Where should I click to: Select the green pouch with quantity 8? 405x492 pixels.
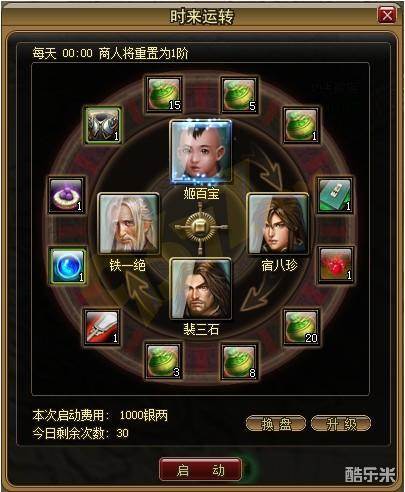239,361
